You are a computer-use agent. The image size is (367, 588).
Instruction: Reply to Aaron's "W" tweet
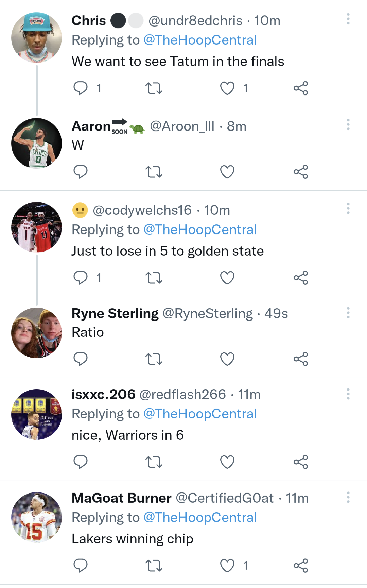point(81,172)
